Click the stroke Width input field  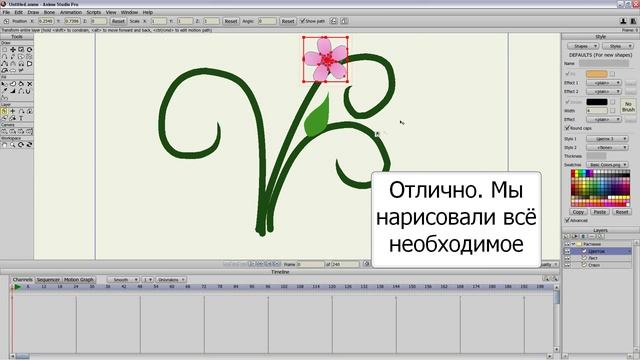pyautogui.click(x=597, y=111)
